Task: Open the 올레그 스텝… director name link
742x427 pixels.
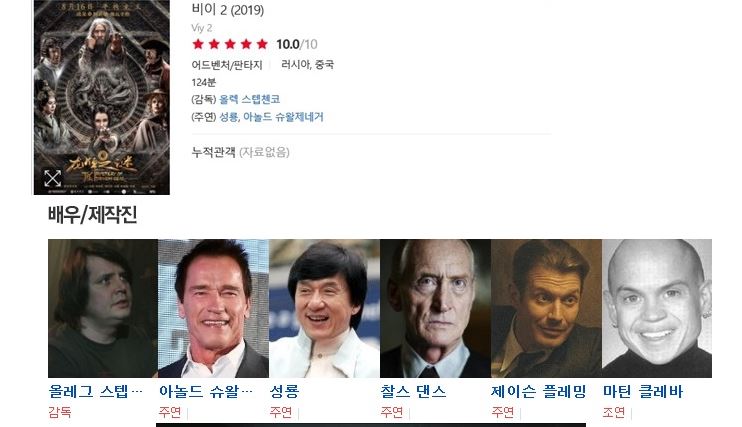Action: click(x=96, y=391)
